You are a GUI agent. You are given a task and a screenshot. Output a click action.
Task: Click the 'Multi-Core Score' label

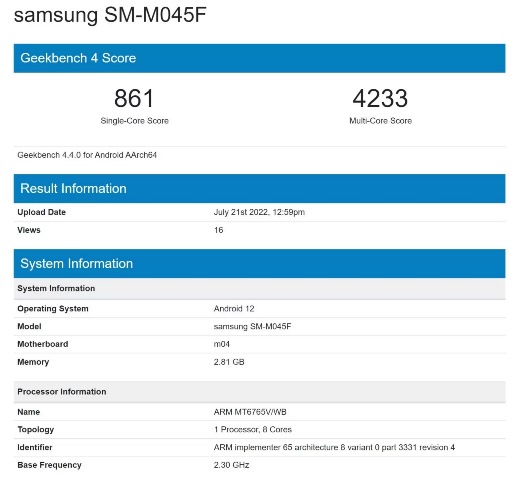click(380, 121)
